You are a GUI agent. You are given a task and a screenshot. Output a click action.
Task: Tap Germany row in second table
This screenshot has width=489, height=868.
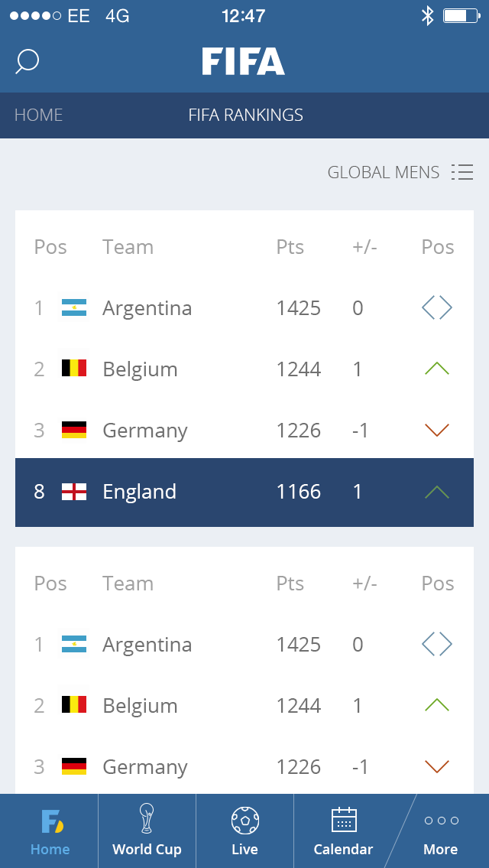145,767
